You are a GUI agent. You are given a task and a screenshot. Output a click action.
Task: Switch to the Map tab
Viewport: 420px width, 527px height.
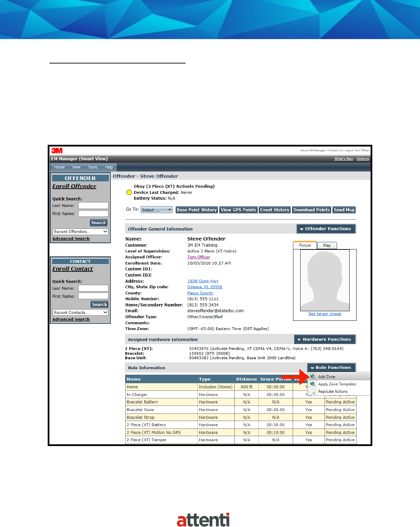click(x=327, y=245)
